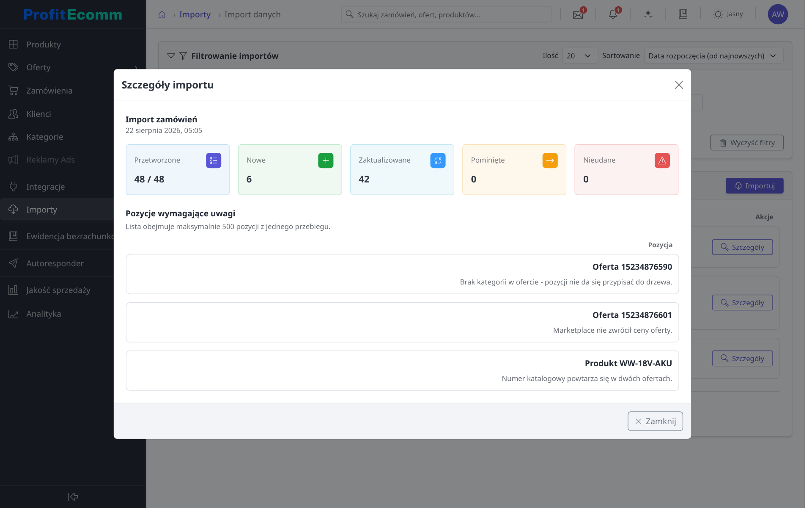Click the Pozycja column header
812x508 pixels.
click(x=660, y=245)
